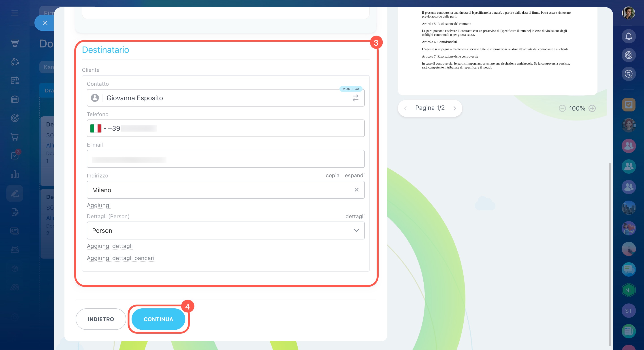Clear the Milano address field
The width and height of the screenshot is (644, 350).
356,190
